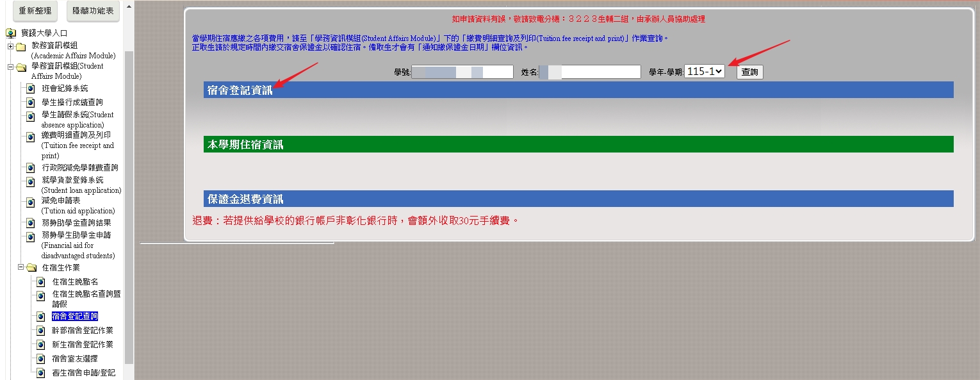Click the 學生請假系統 page icon

[x=30, y=116]
